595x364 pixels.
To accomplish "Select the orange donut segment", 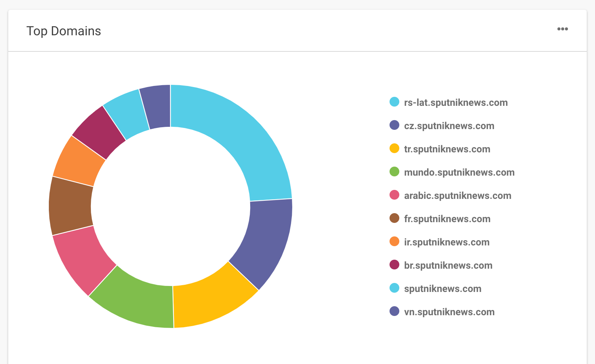I will click(78, 162).
